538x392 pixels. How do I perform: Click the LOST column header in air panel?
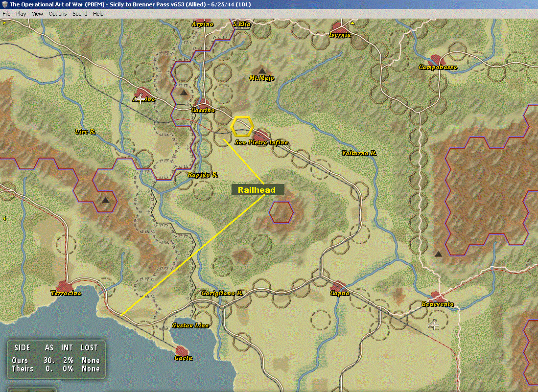[89, 348]
